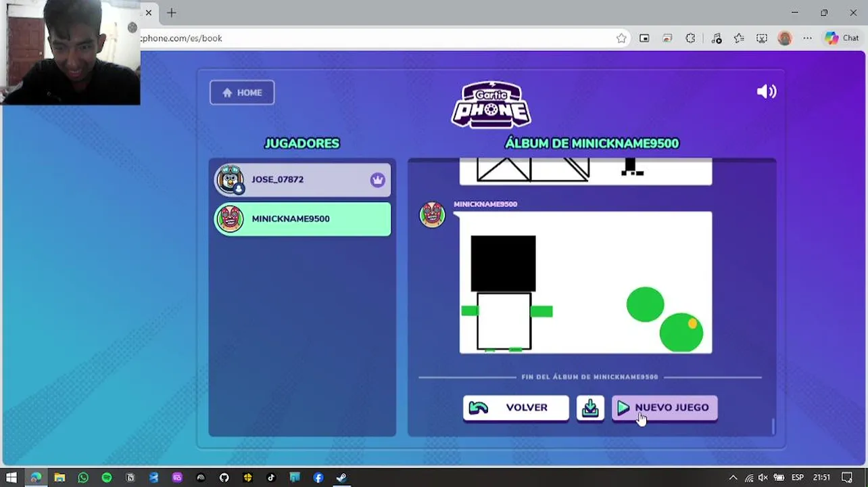Open the clock showing 21:51
Image resolution: width=868 pixels, height=487 pixels.
tap(821, 478)
